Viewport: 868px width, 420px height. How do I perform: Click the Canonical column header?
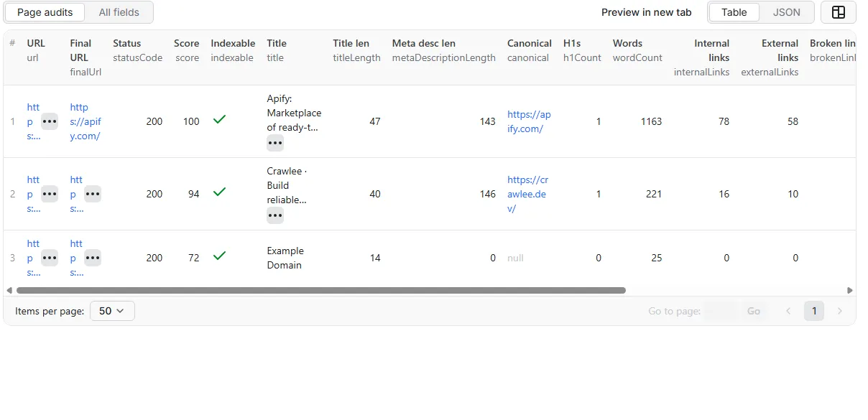click(x=529, y=50)
